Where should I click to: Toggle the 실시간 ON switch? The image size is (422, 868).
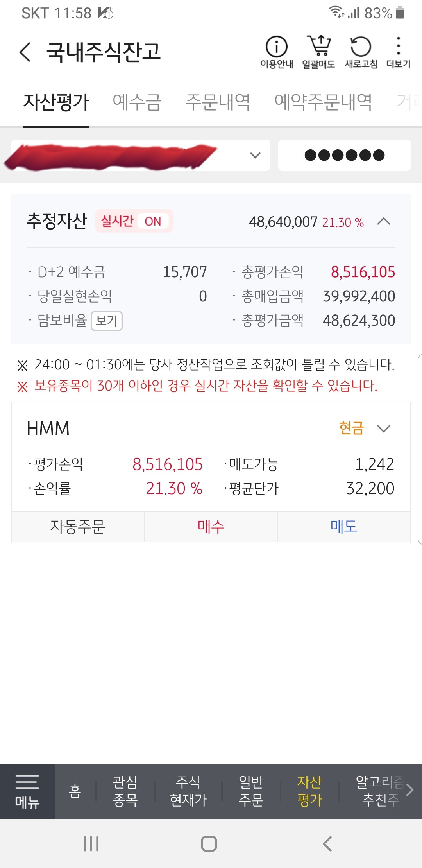tap(134, 221)
